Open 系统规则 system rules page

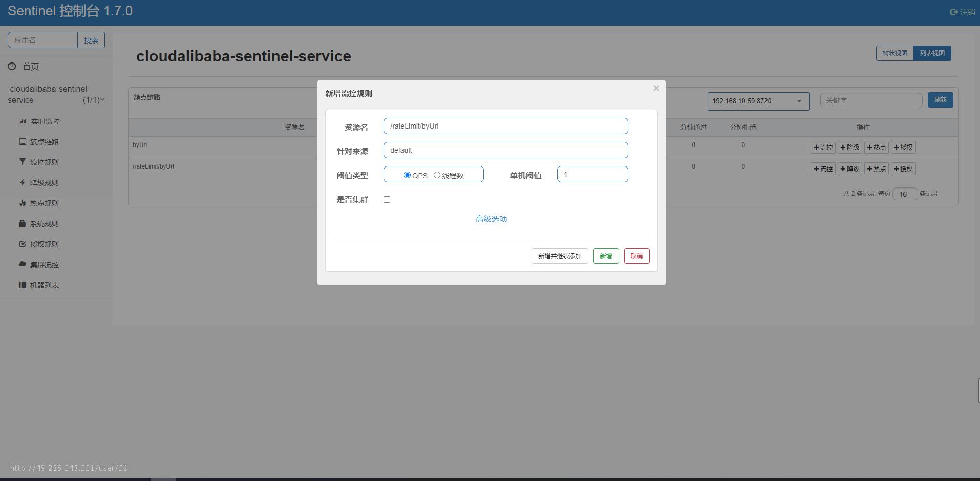pyautogui.click(x=39, y=224)
